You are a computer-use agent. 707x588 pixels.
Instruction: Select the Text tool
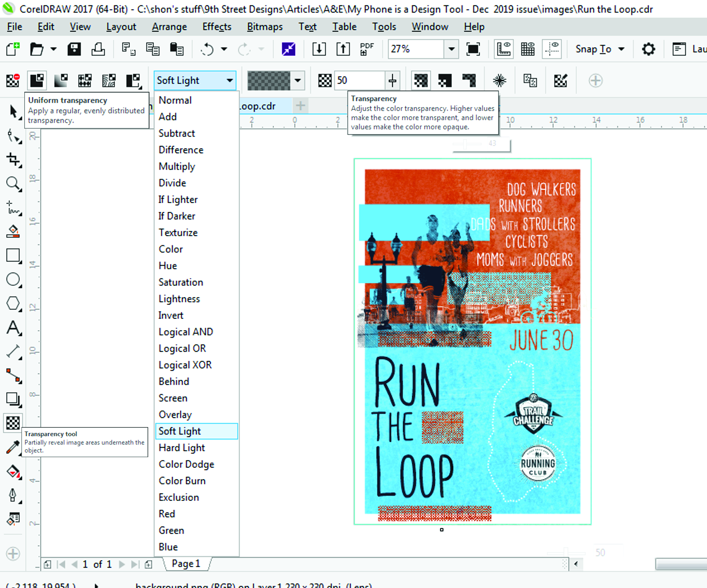[x=13, y=328]
